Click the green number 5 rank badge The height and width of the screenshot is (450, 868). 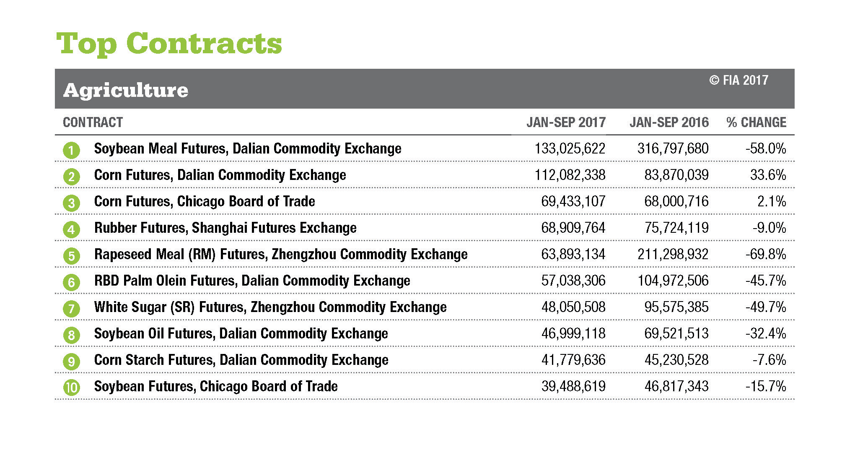[x=71, y=256]
